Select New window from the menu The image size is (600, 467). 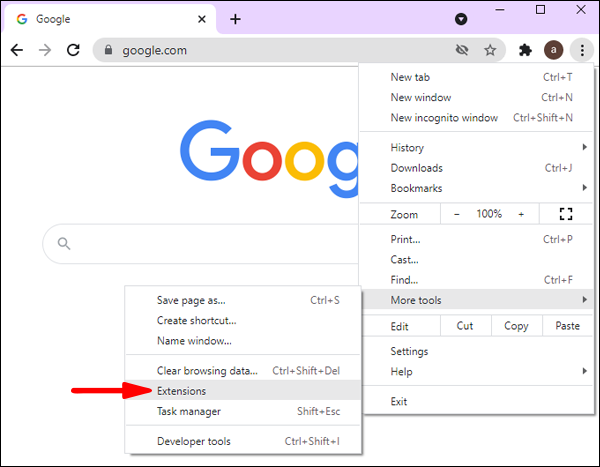(476, 98)
